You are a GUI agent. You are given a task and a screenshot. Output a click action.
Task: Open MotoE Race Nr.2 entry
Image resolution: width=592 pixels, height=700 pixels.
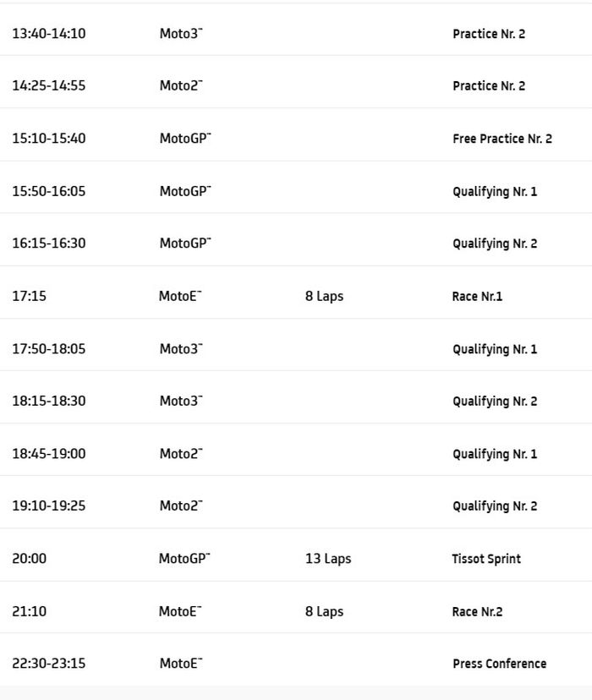click(477, 611)
